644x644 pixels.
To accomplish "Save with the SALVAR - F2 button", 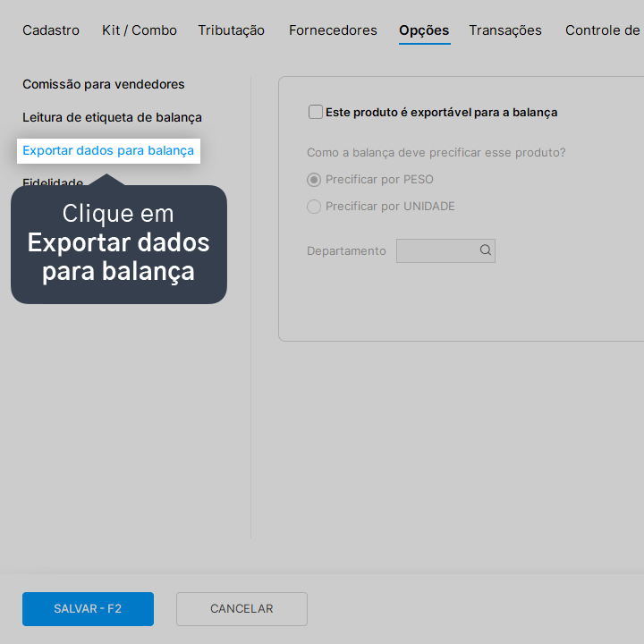I will point(88,609).
